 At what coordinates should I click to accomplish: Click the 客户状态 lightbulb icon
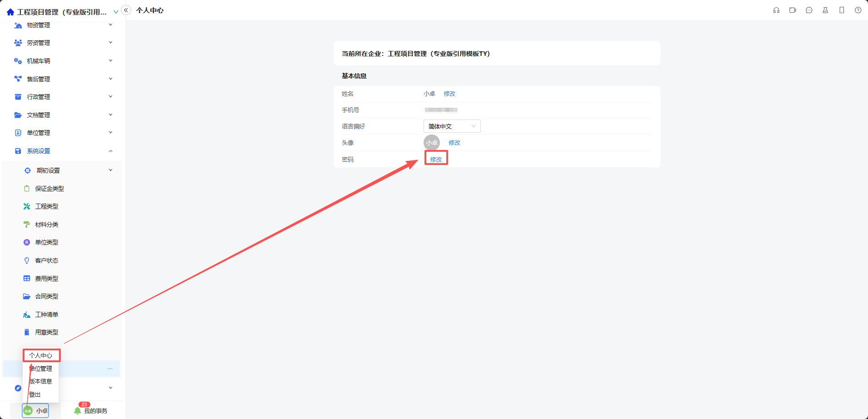pos(27,260)
